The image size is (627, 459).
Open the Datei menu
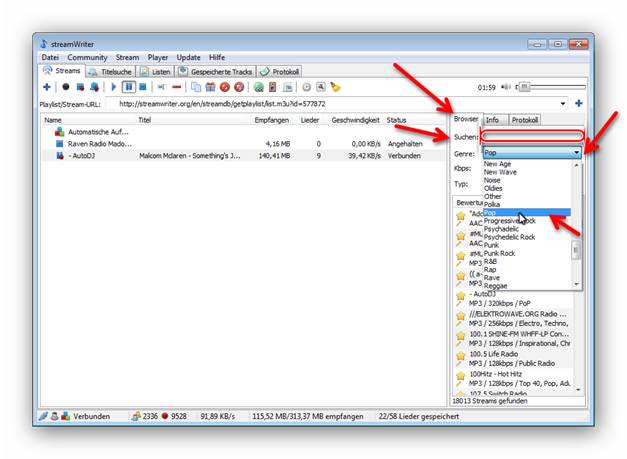[x=50, y=58]
